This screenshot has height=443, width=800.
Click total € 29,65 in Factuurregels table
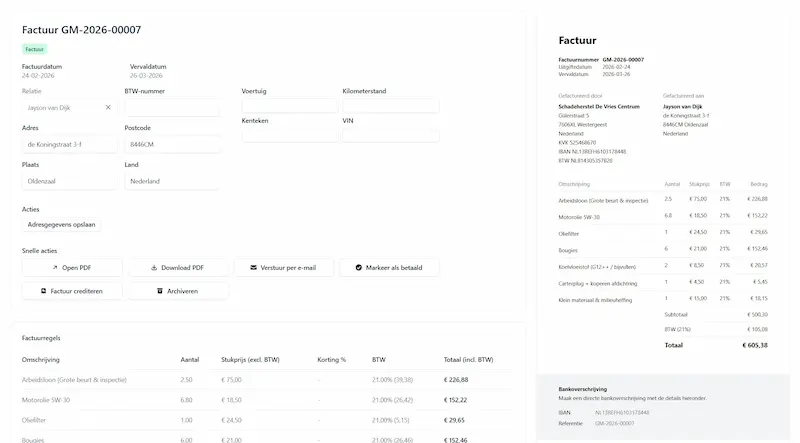454,421
